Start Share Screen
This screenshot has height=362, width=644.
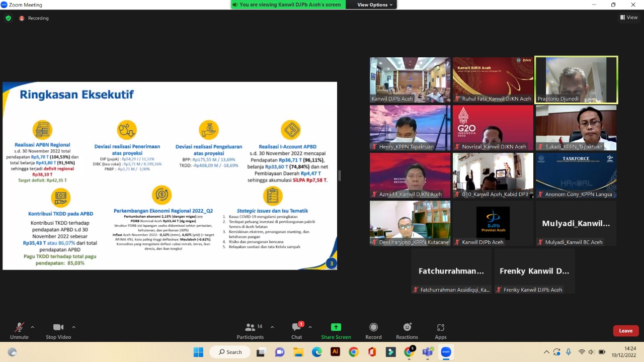[336, 331]
